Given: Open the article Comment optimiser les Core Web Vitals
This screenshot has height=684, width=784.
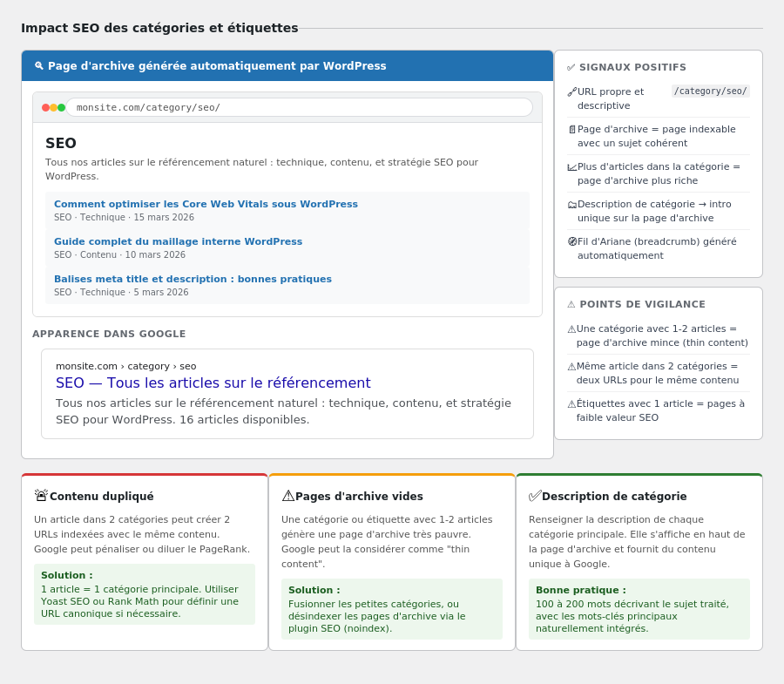Looking at the screenshot, I should [x=206, y=204].
